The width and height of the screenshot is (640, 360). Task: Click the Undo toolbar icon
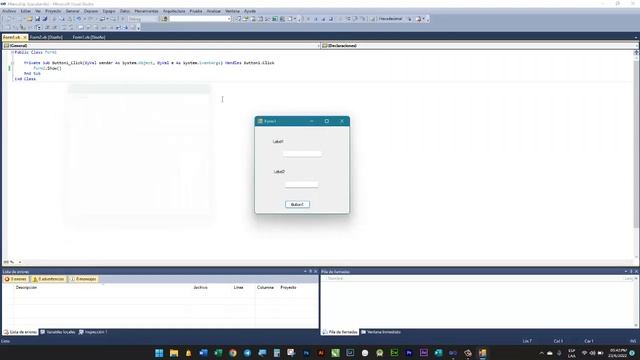(x=78, y=19)
